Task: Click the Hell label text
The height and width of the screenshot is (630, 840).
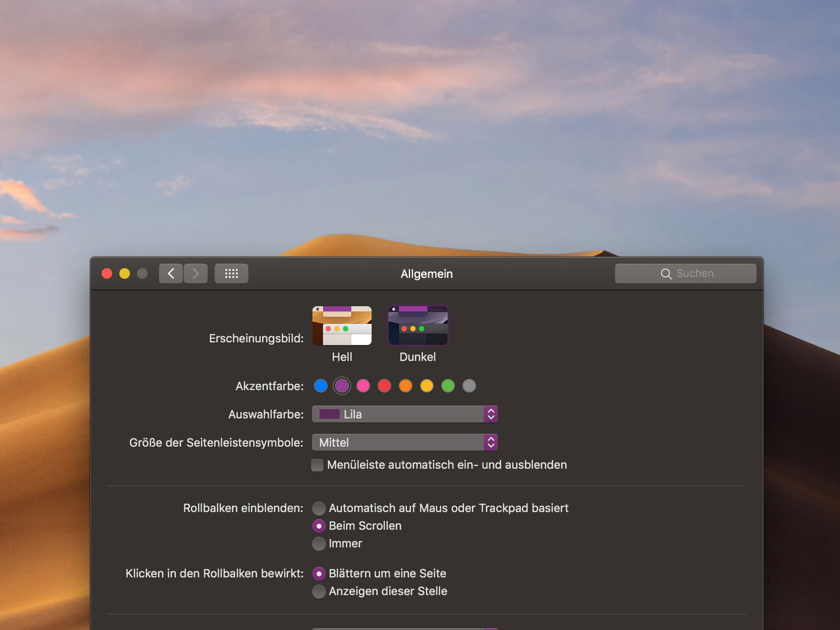Action: coord(342,357)
